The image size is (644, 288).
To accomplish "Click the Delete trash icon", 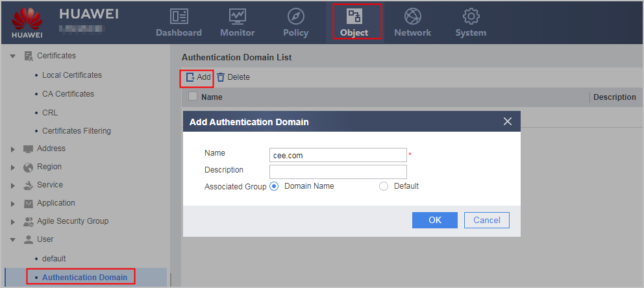I will [x=221, y=77].
